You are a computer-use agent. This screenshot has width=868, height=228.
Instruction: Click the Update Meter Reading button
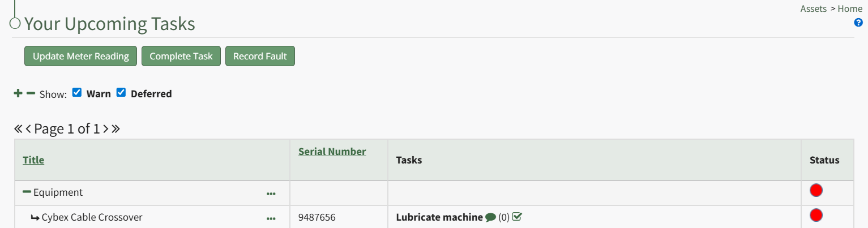pyautogui.click(x=80, y=56)
